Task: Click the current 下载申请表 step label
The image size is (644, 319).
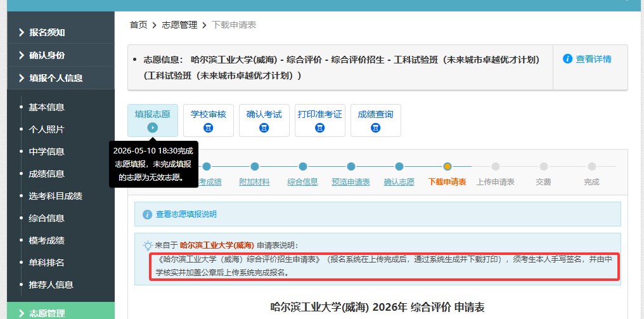Action: point(448,182)
